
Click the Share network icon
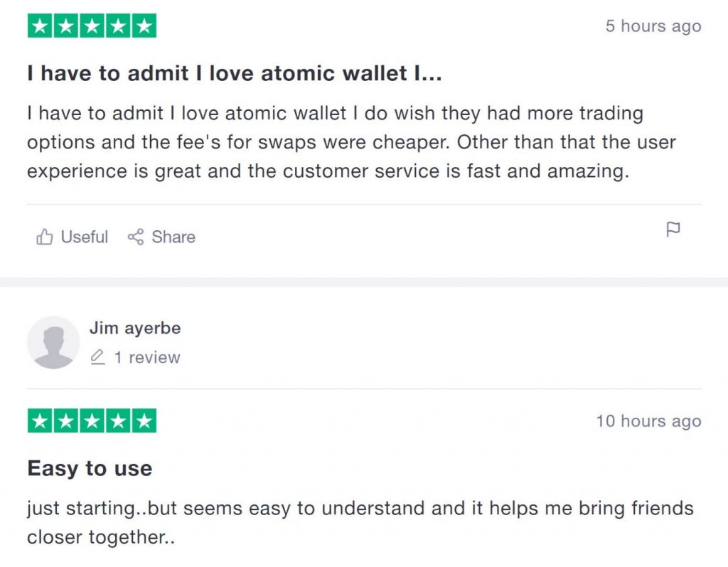(x=136, y=237)
